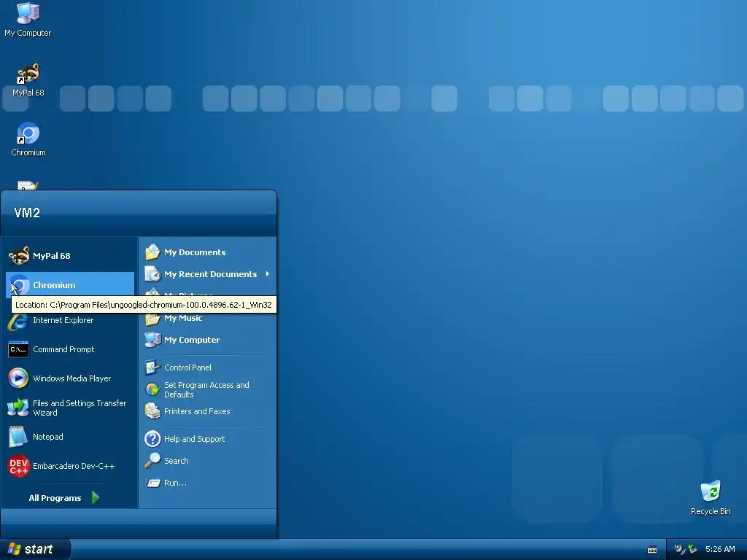The height and width of the screenshot is (560, 747).
Task: Open Files and Settings Transfer Wizard
Action: (x=70, y=408)
